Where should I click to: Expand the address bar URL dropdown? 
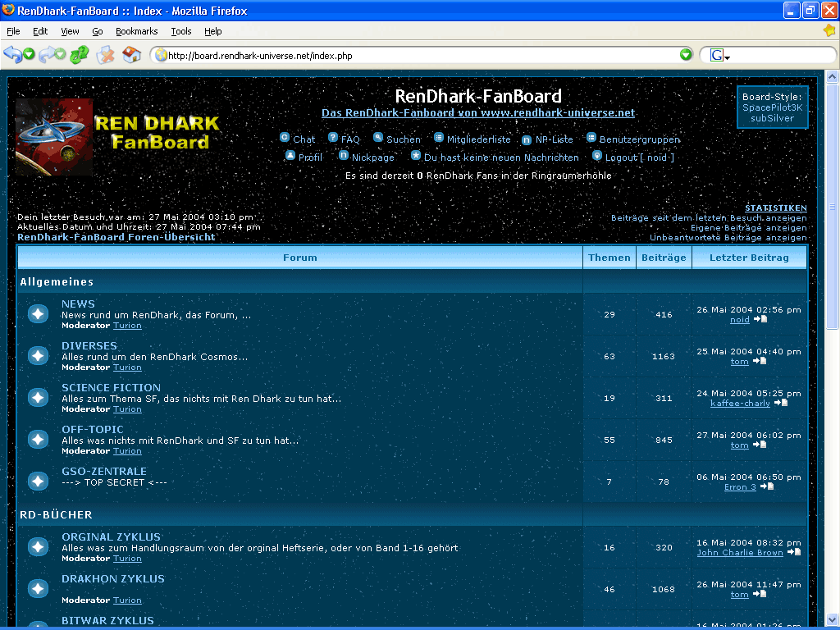coord(686,55)
